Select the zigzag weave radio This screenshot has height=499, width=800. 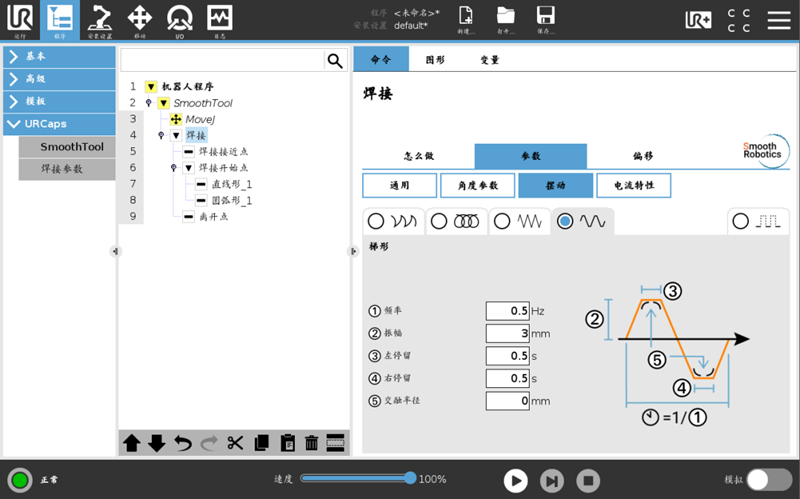pos(502,221)
